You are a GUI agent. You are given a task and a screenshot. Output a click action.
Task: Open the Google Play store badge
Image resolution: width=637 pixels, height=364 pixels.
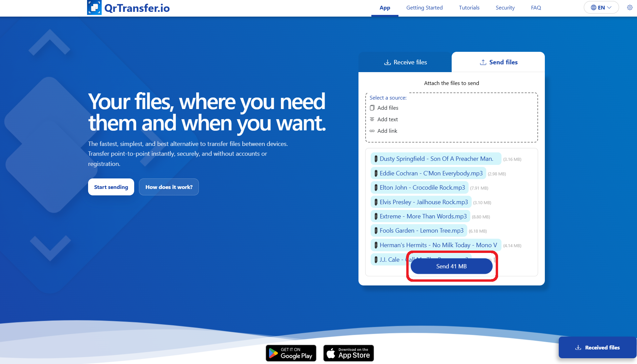291,353
